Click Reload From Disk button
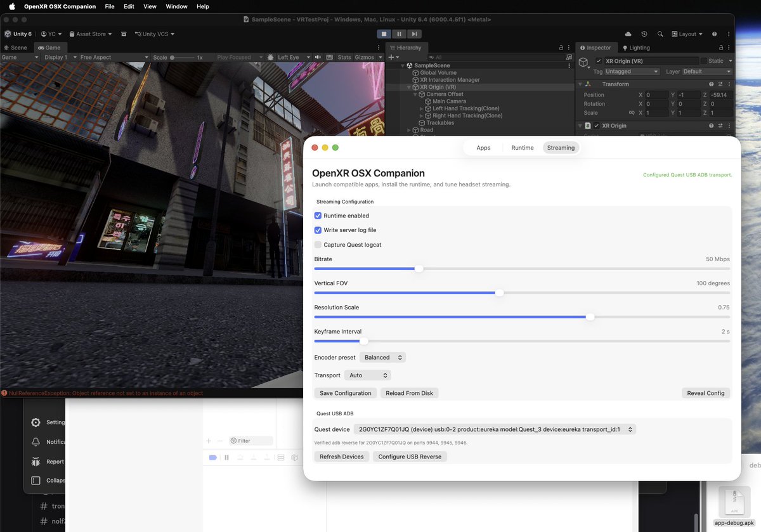Image resolution: width=761 pixels, height=532 pixels. click(410, 393)
